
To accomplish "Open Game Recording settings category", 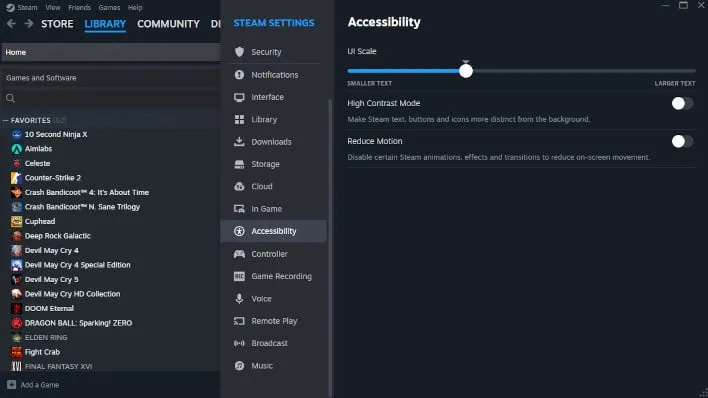I will [x=274, y=276].
